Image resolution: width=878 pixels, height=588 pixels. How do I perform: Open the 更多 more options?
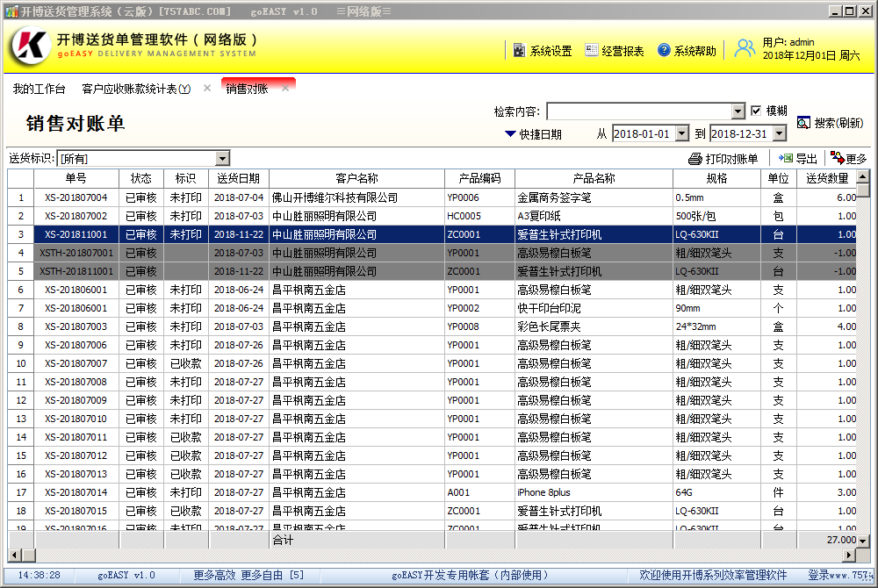[848, 159]
